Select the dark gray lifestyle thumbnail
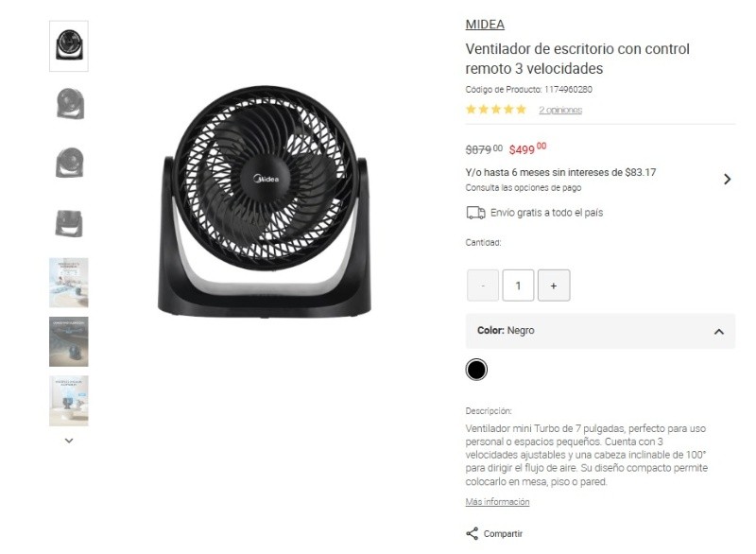756x554 pixels. (69, 341)
